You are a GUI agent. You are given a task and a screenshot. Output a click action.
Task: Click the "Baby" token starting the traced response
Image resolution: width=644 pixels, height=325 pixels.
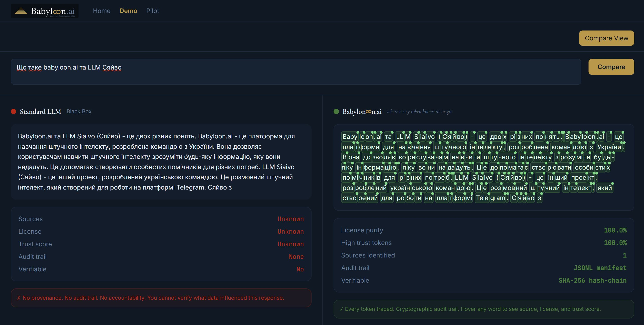pyautogui.click(x=350, y=137)
